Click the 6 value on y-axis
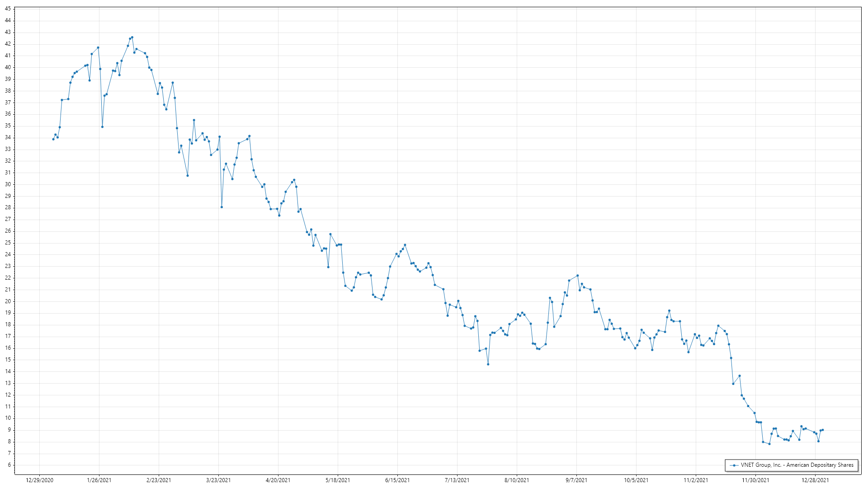Screen dimensions: 868x488 click(9, 465)
